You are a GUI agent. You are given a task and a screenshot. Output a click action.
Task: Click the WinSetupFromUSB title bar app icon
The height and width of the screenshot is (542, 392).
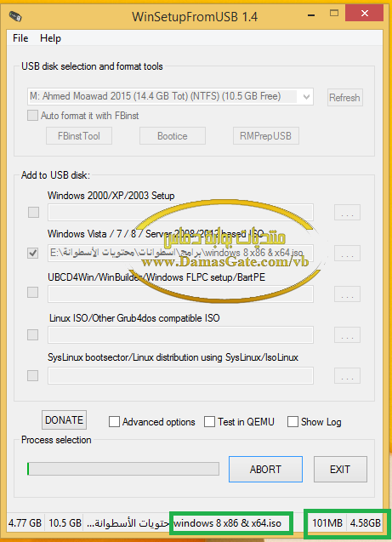click(x=15, y=16)
